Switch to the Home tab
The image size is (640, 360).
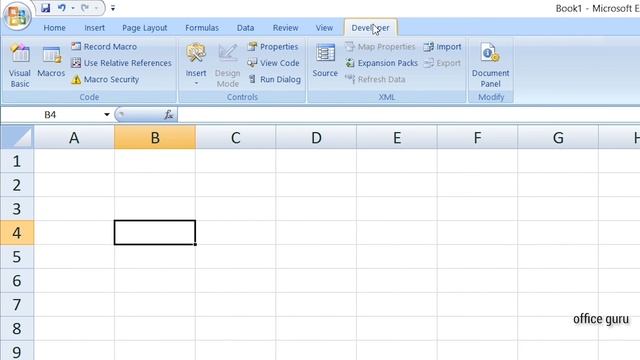(54, 28)
